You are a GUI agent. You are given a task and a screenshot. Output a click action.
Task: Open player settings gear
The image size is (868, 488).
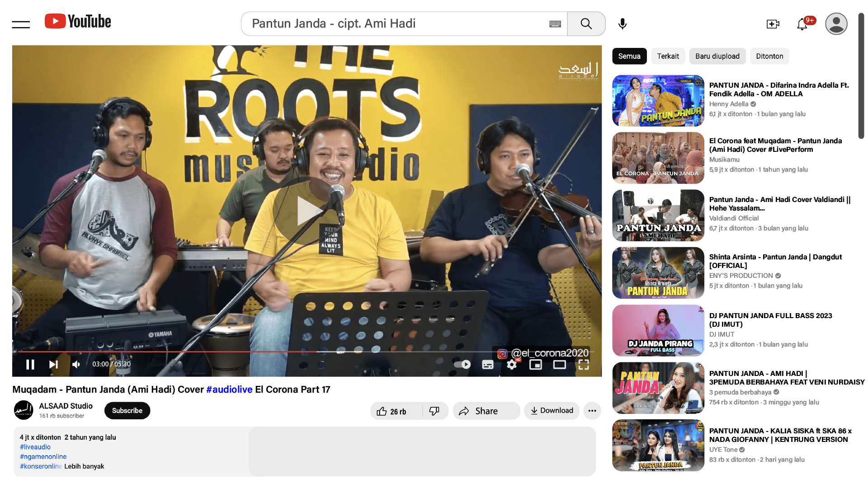click(512, 364)
